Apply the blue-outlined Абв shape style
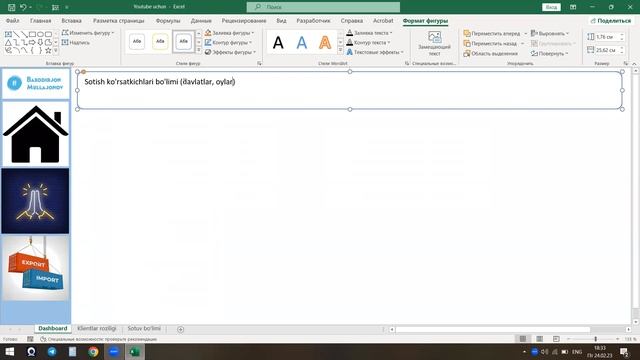640x360 pixels. [x=183, y=42]
